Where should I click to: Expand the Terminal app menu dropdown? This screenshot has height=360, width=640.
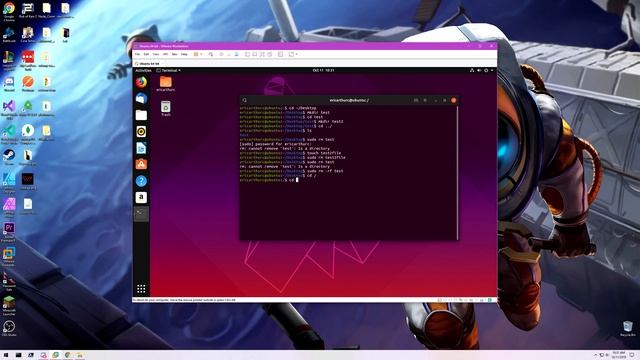[169, 70]
